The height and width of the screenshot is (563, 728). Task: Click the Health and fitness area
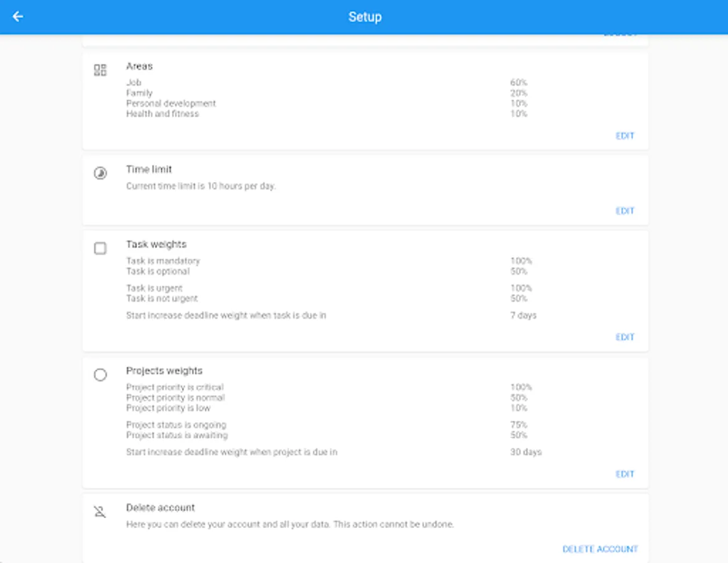click(163, 114)
